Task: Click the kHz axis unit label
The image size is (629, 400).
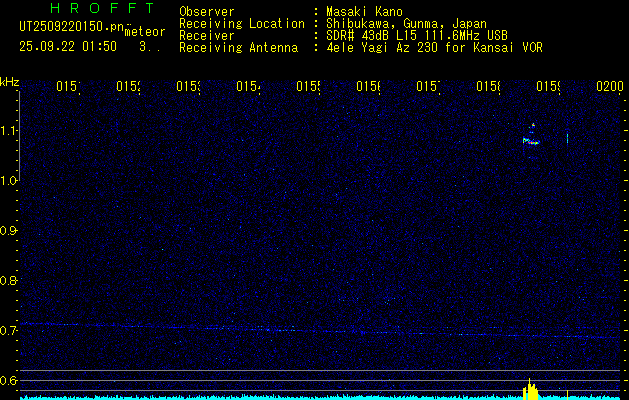Action: [10, 81]
